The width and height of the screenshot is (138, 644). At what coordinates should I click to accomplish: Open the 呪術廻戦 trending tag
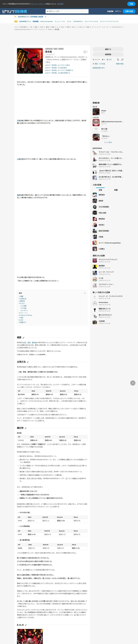coord(36,21)
